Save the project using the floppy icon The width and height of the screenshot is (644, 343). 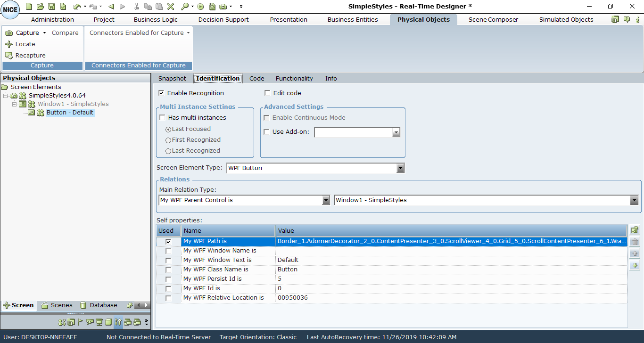51,7
